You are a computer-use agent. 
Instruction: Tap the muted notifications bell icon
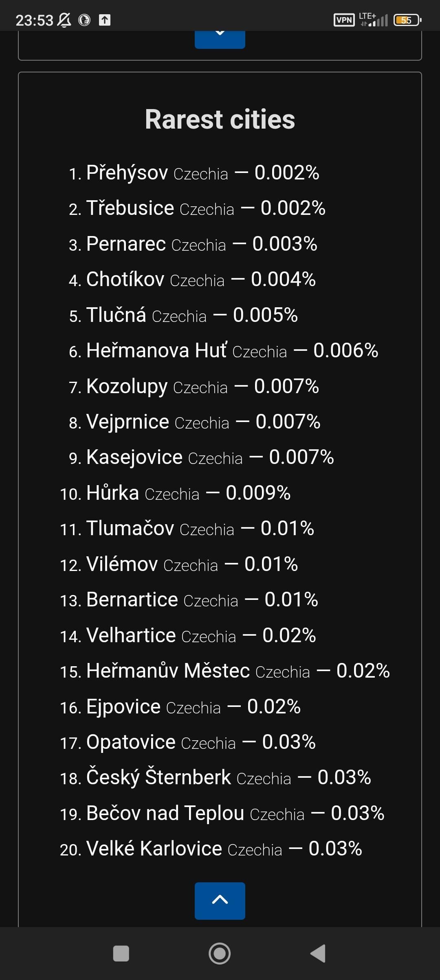click(64, 20)
